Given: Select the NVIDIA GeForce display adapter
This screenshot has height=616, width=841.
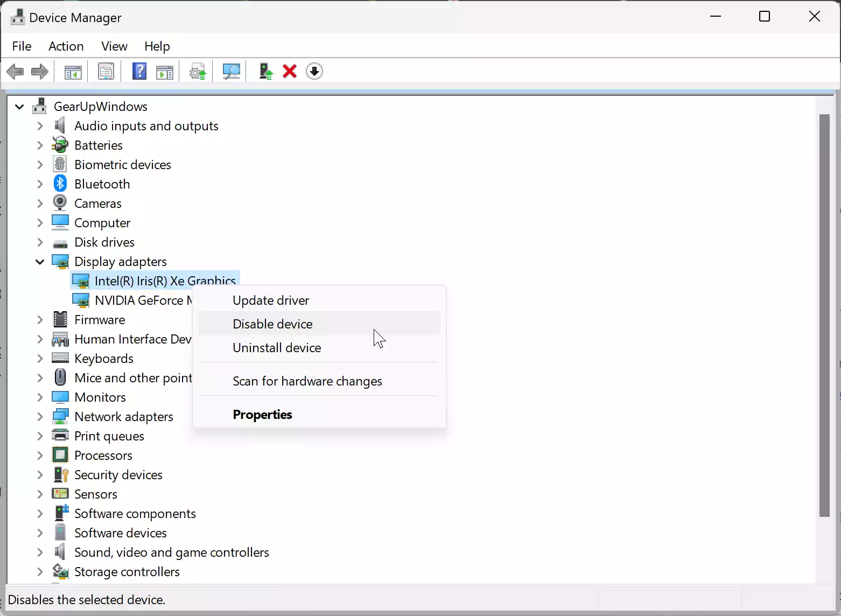Looking at the screenshot, I should [x=143, y=300].
